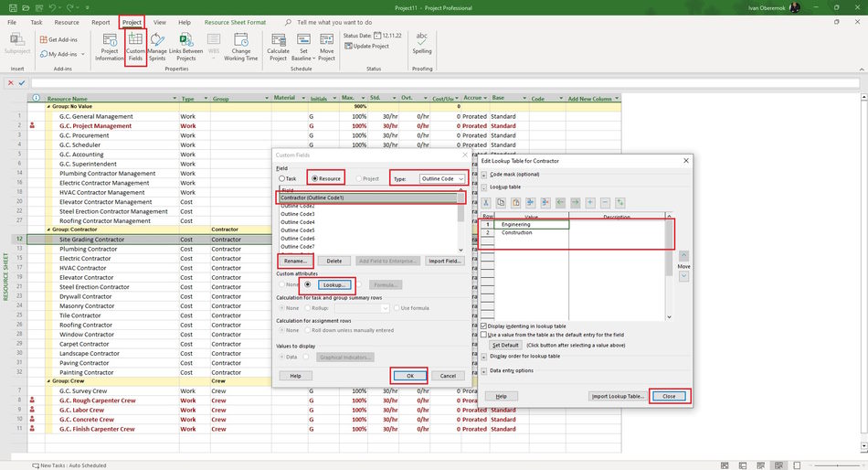Click the Move Project icon

(326, 48)
